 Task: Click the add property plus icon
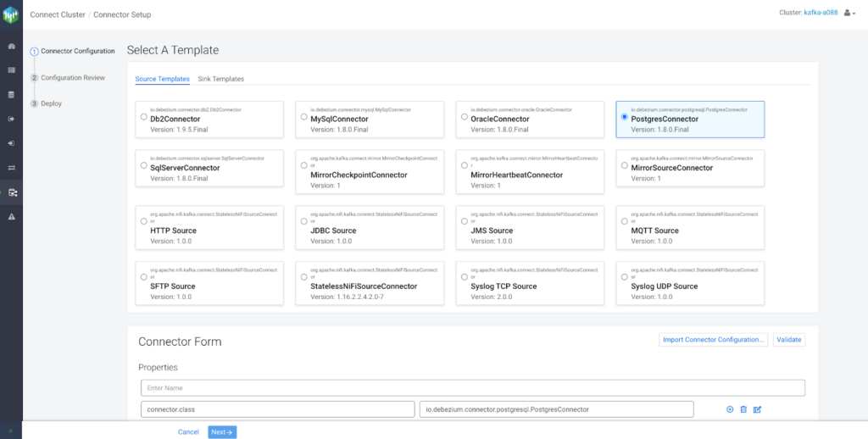[730, 409]
